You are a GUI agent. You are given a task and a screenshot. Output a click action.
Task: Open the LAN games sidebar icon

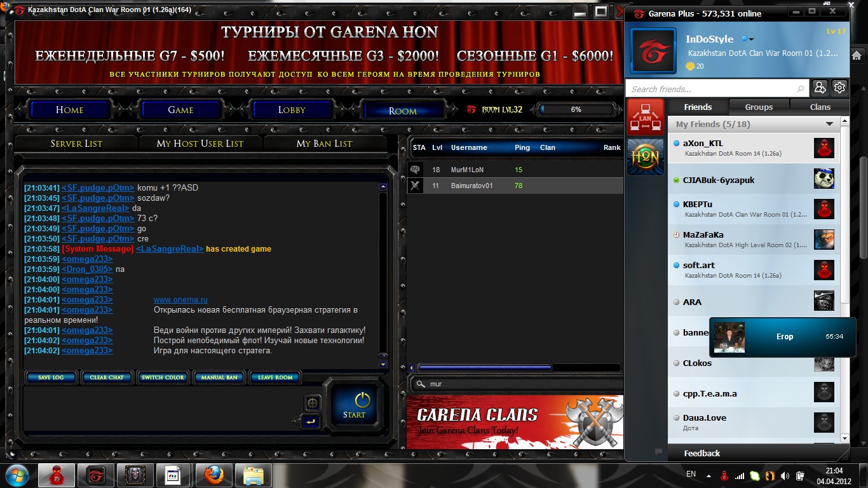coord(646,117)
